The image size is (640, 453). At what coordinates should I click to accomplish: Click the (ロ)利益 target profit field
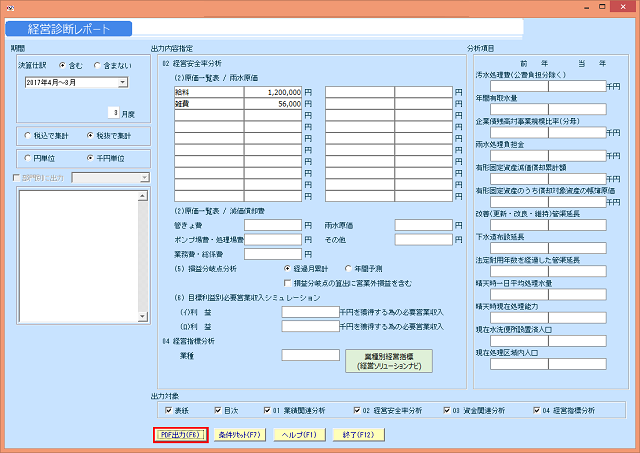click(x=311, y=326)
